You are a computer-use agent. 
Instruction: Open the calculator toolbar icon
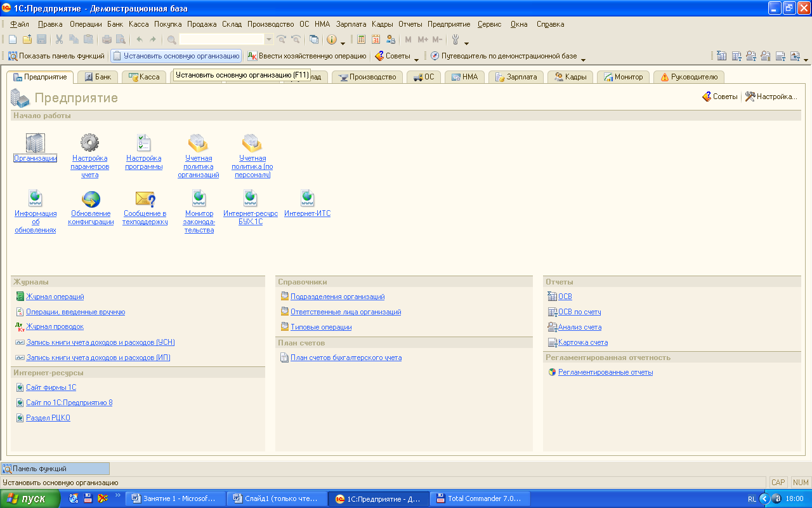[x=362, y=39]
